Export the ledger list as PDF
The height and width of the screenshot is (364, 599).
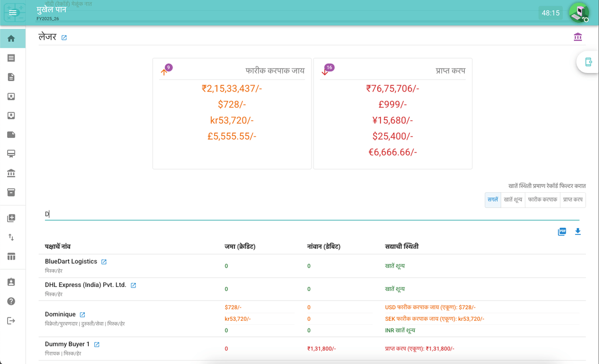click(562, 232)
